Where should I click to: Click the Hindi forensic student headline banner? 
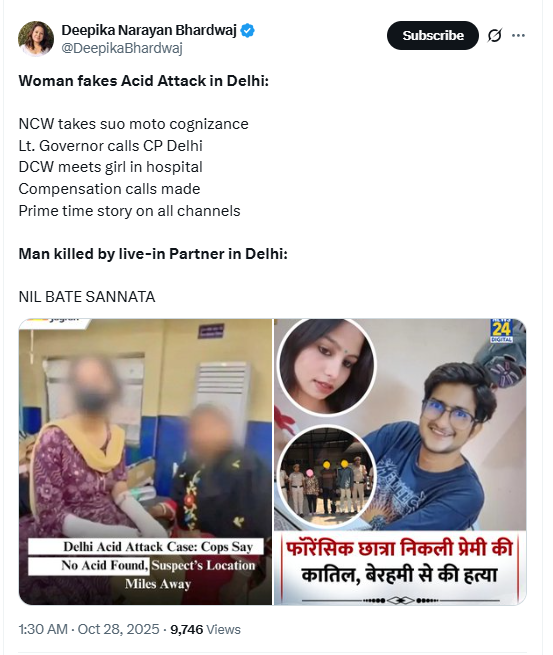400,562
